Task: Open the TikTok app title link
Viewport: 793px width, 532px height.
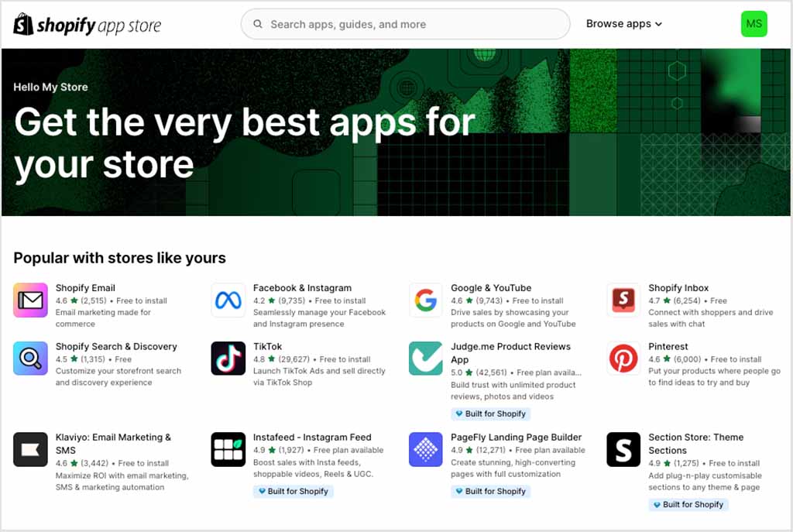Action: click(x=268, y=347)
